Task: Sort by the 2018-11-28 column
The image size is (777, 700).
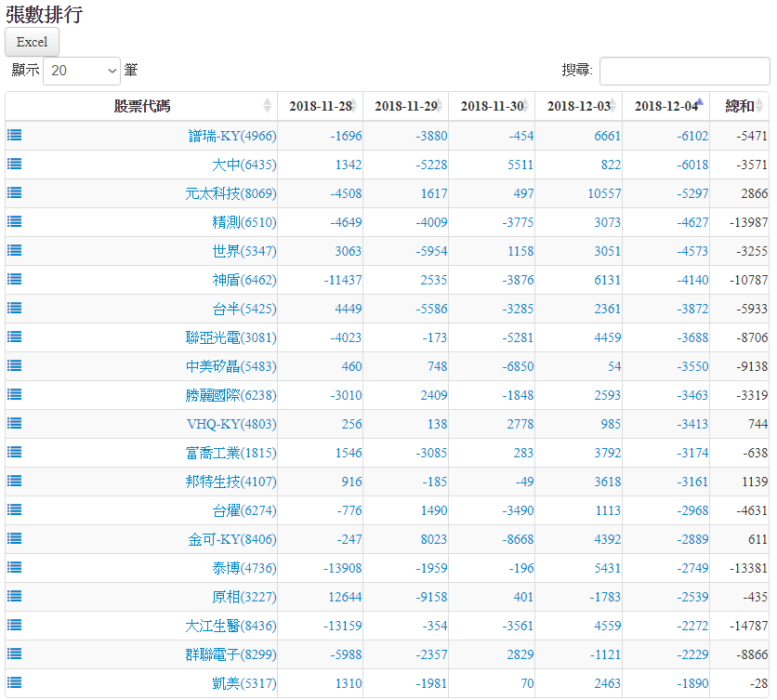Action: tap(320, 106)
